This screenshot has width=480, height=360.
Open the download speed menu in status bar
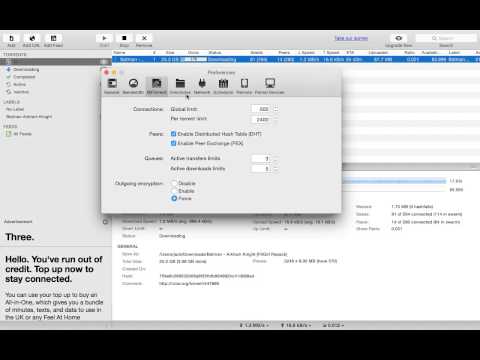[x=254, y=325]
